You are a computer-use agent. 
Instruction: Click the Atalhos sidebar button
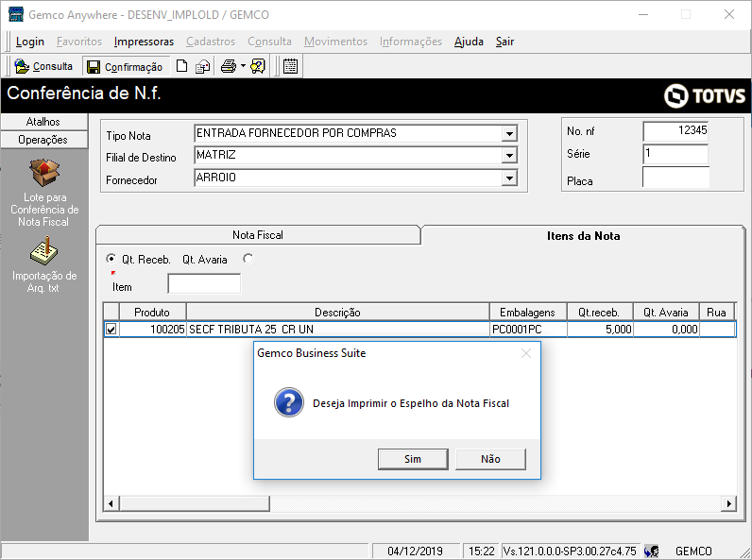(x=44, y=122)
